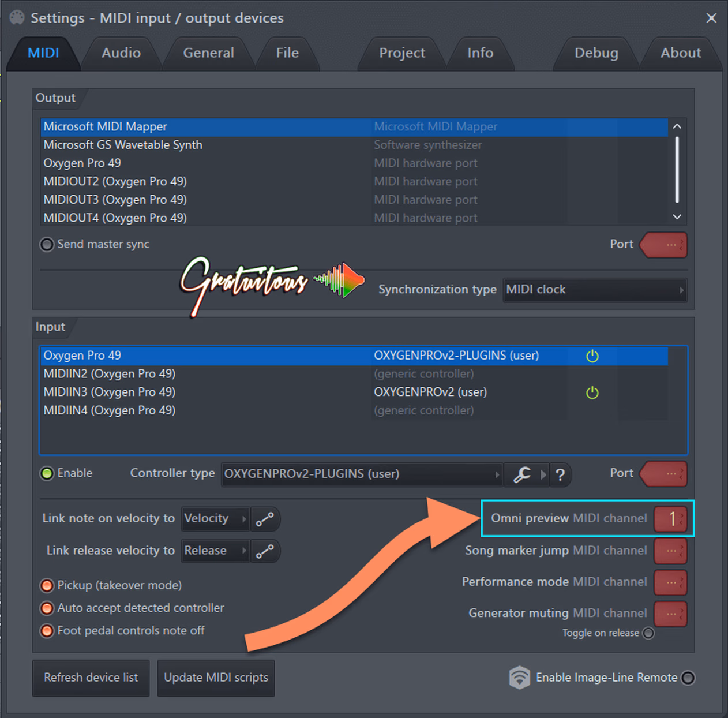This screenshot has height=718, width=728.
Task: Select Microsoft MIDI Mapper output
Action: [x=354, y=127]
